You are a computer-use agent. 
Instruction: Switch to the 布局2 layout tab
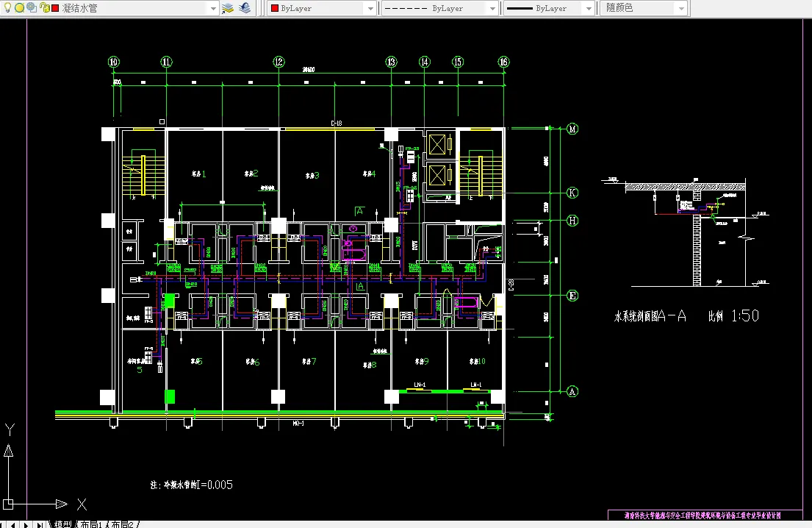click(123, 524)
